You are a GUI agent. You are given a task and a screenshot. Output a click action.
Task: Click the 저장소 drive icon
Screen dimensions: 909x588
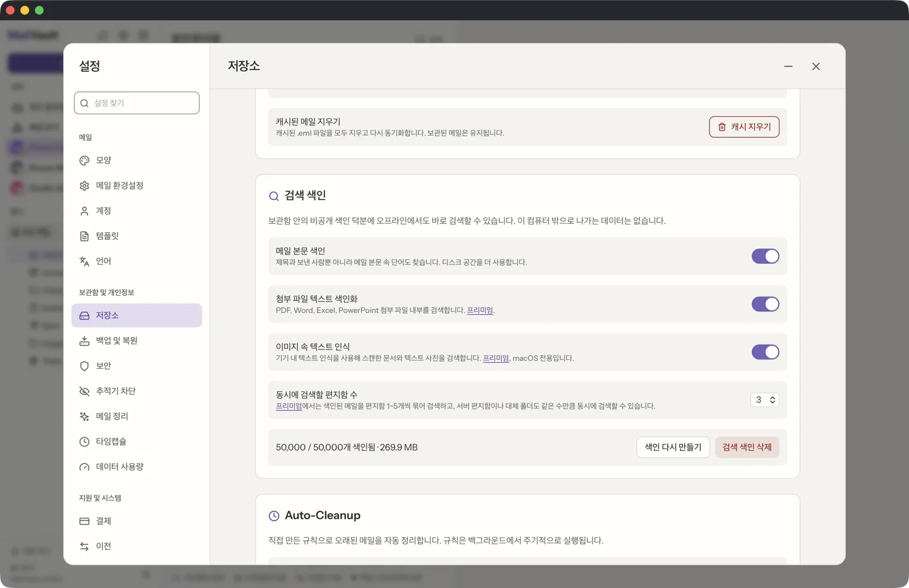[85, 315]
